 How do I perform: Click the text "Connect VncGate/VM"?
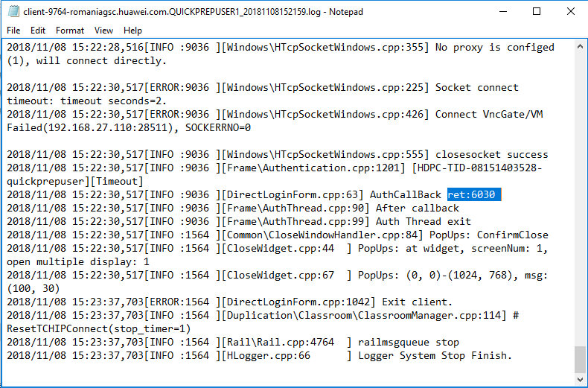(x=488, y=115)
